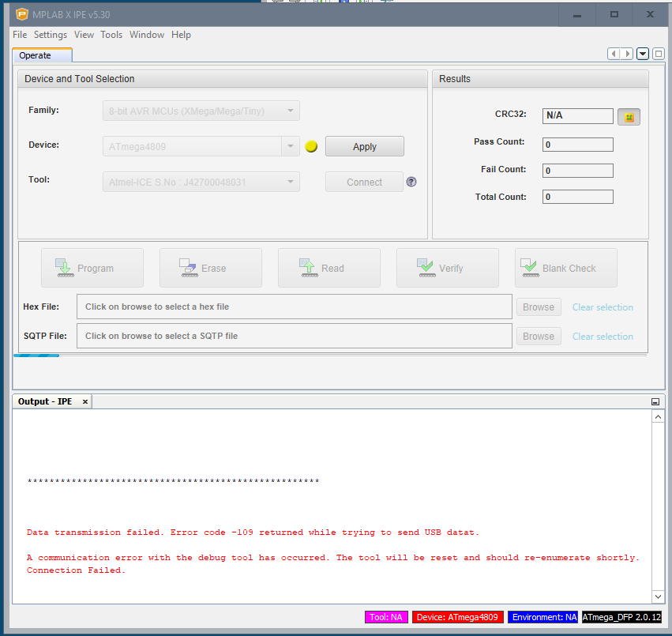Open the Settings menu
672x636 pixels.
coord(51,35)
